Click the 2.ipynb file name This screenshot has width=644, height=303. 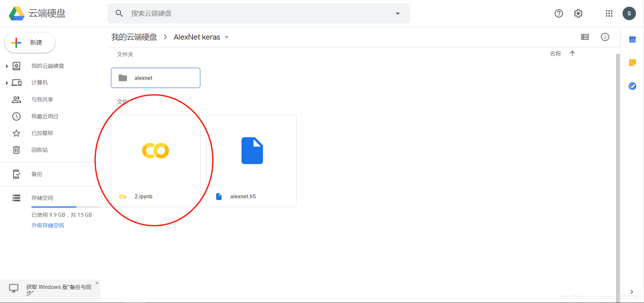tap(144, 196)
